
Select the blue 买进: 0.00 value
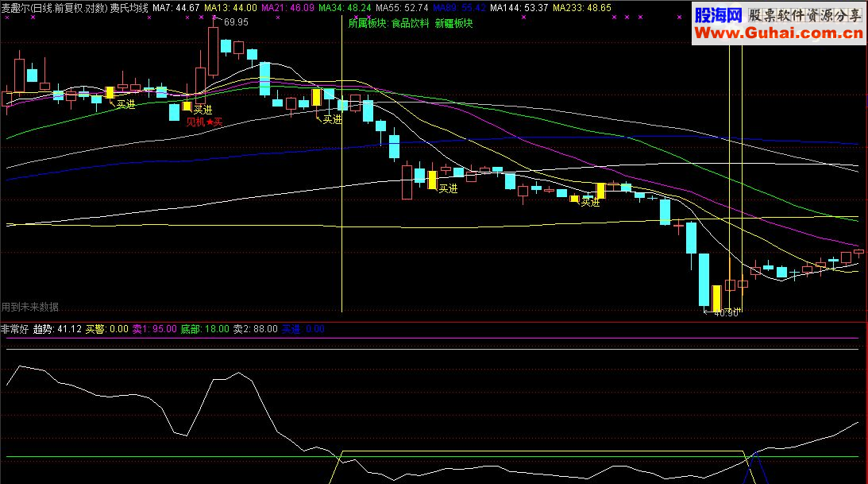tap(303, 329)
